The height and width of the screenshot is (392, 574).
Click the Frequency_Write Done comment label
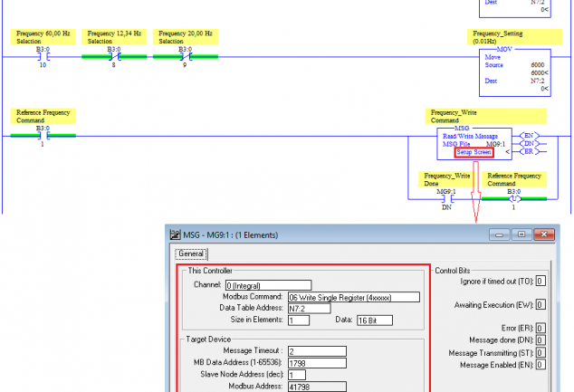click(x=447, y=179)
